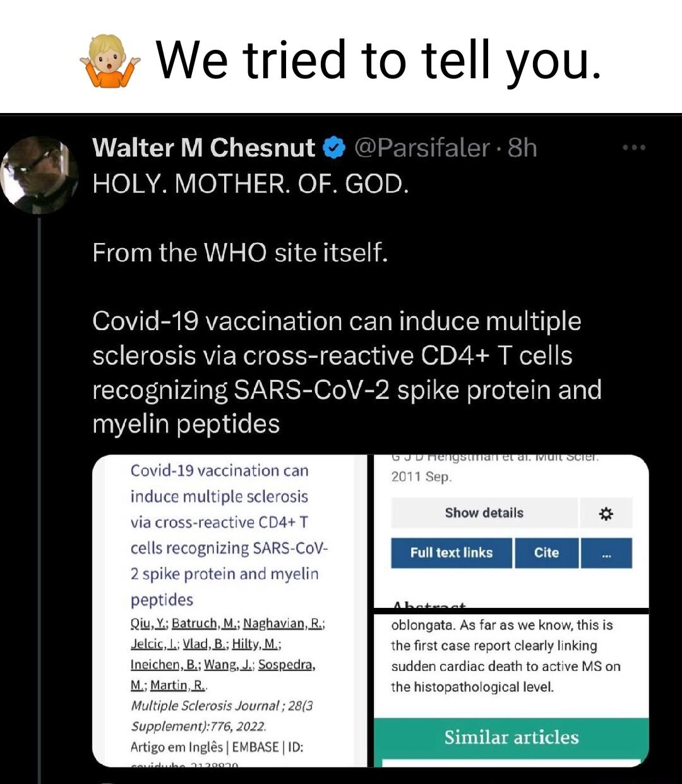Click the green Similar articles bar

[x=512, y=737]
